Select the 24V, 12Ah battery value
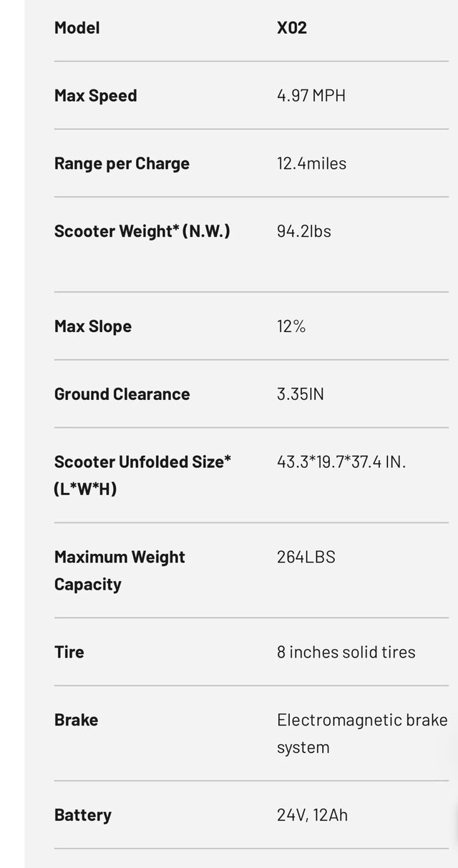 pyautogui.click(x=312, y=815)
